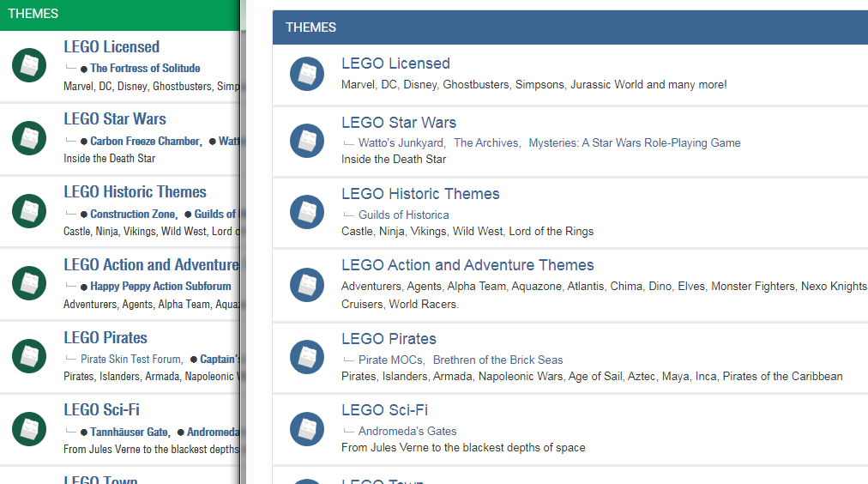Click green forum icon beside LEGO Historic Themes
The width and height of the screenshot is (868, 484).
pyautogui.click(x=29, y=211)
